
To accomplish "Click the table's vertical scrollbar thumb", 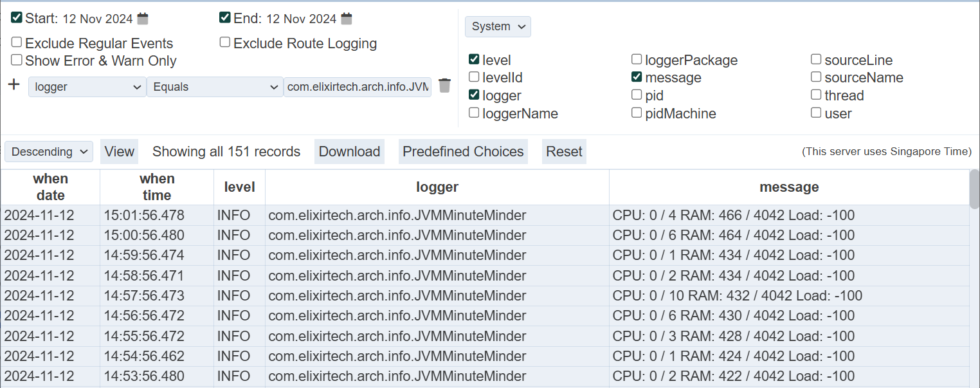I will [974, 189].
